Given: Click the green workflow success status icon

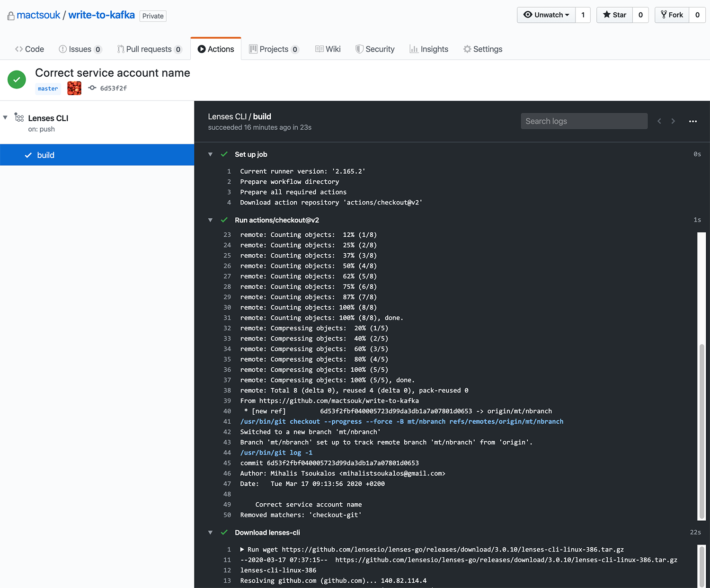Looking at the screenshot, I should [17, 80].
